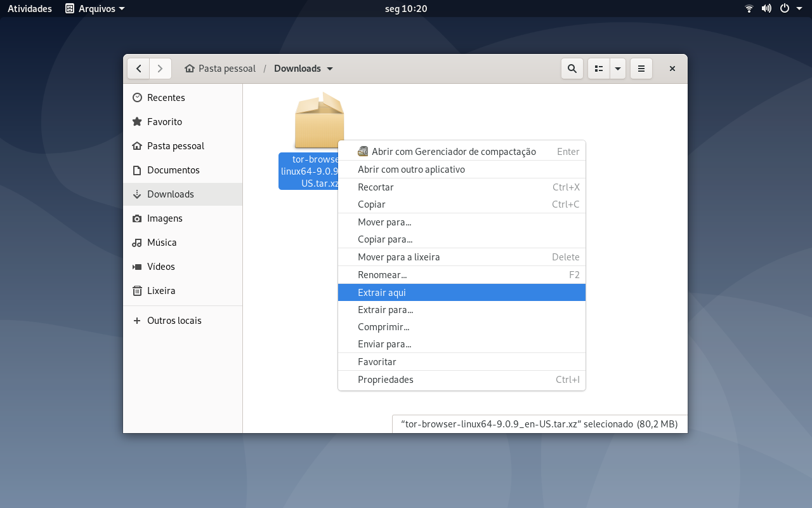The width and height of the screenshot is (812, 508).
Task: Toggle list view icon in header
Action: 599,69
